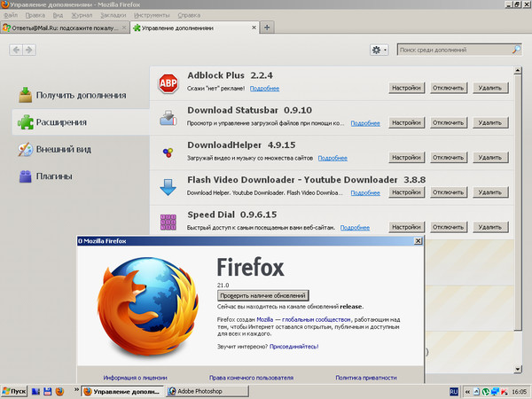Click Настройки for Download Statusbar

pyautogui.click(x=406, y=123)
